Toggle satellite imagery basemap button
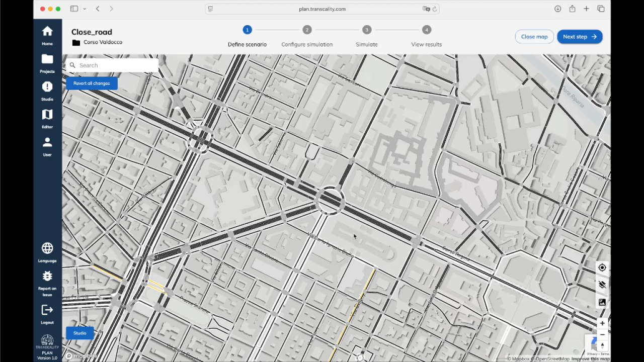Viewport: 644px width, 362px height. pos(602,302)
